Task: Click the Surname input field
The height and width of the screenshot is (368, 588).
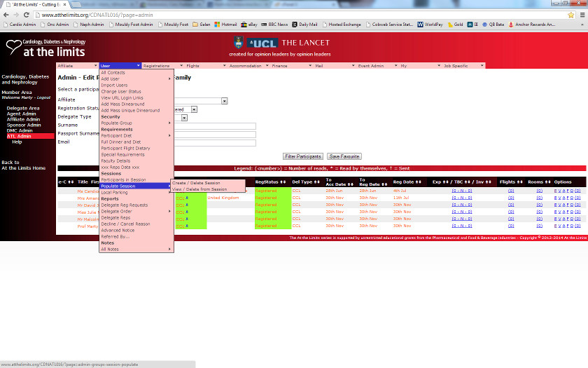Action: (215, 126)
